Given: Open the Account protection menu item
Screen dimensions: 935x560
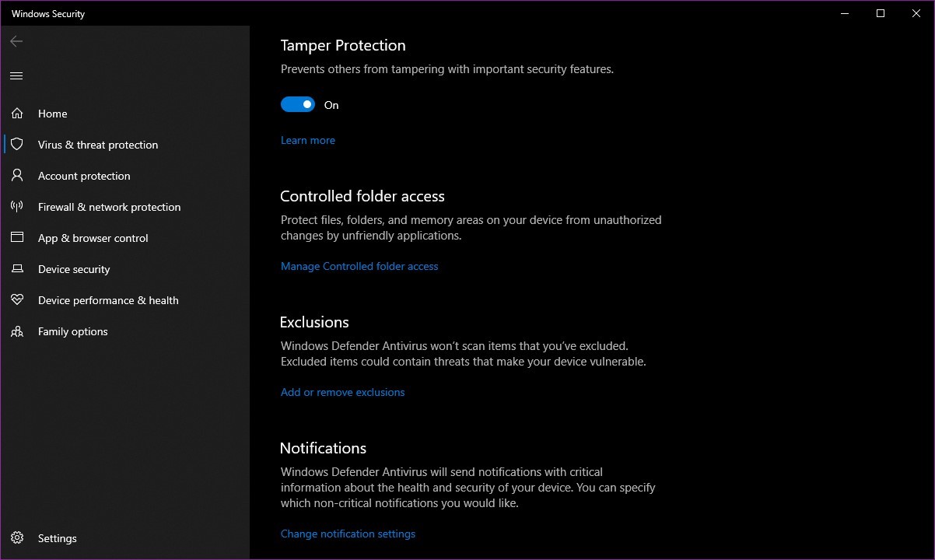Looking at the screenshot, I should pos(84,176).
